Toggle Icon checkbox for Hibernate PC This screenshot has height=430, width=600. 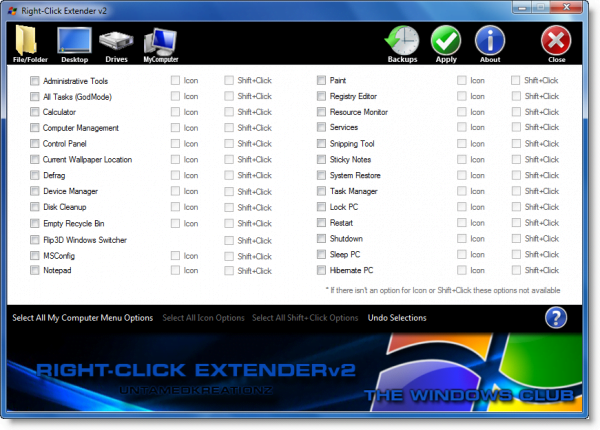tap(462, 270)
